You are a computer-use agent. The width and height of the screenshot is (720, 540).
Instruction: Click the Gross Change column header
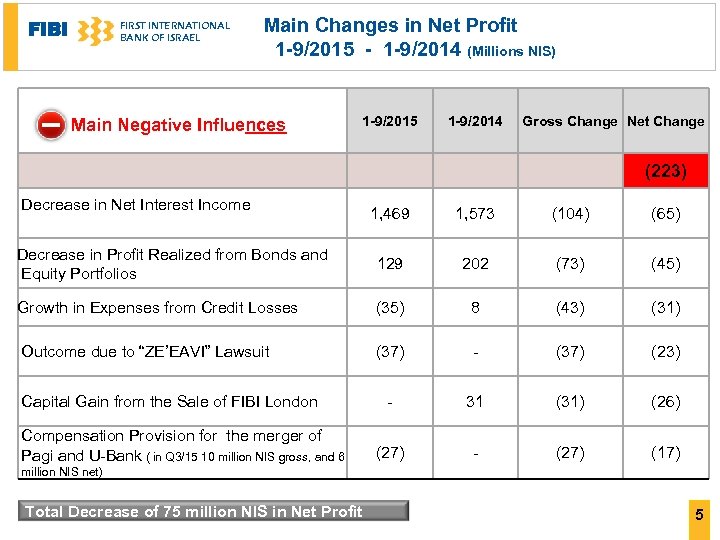[x=570, y=121]
